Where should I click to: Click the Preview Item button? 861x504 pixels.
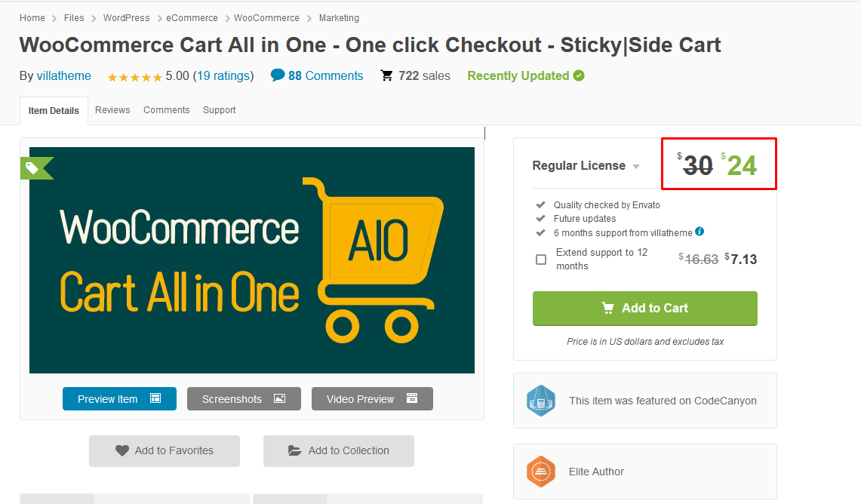[x=119, y=398]
